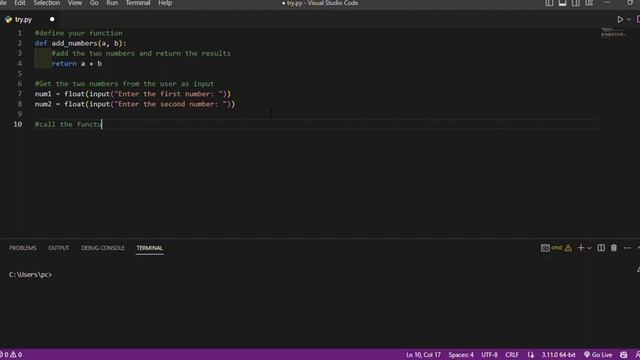Viewport: 640px width, 360px height.
Task: Toggle bottom panel layout icon
Action: [x=562, y=3]
